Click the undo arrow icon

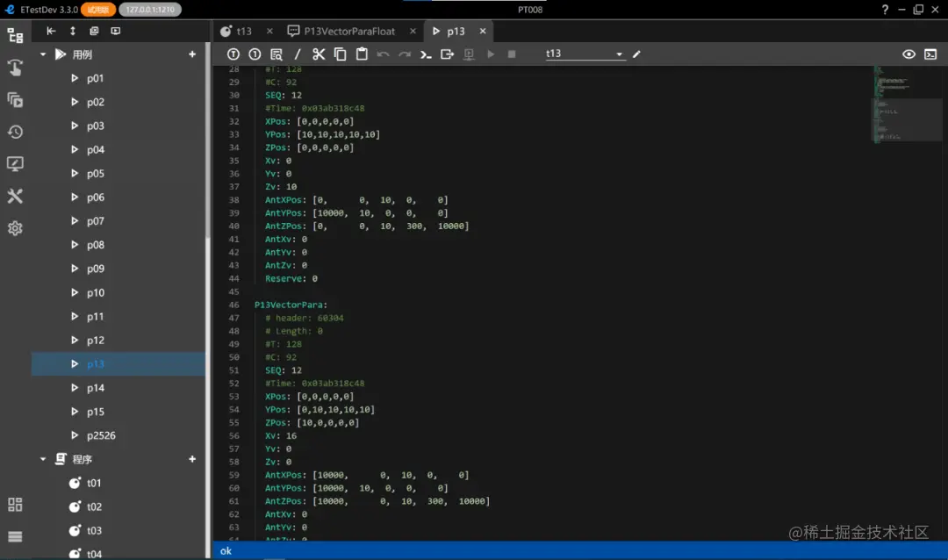pyautogui.click(x=384, y=54)
